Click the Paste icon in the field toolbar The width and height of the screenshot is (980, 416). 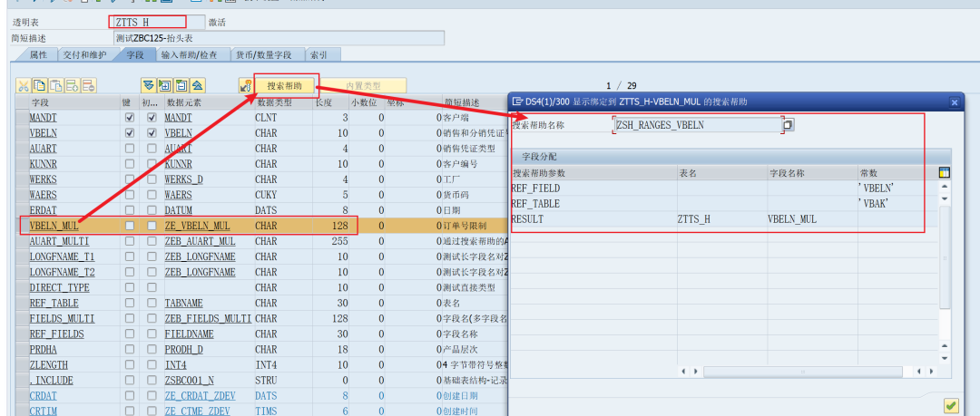pyautogui.click(x=56, y=86)
